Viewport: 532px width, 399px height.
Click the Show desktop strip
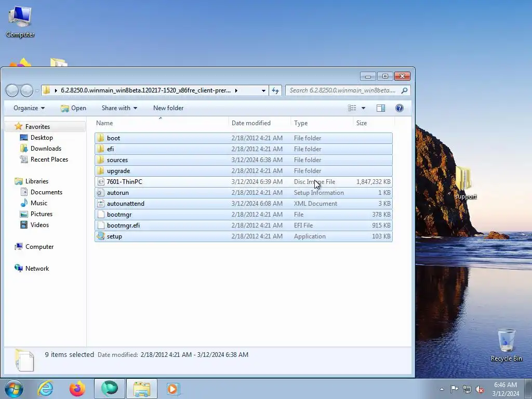pos(528,389)
